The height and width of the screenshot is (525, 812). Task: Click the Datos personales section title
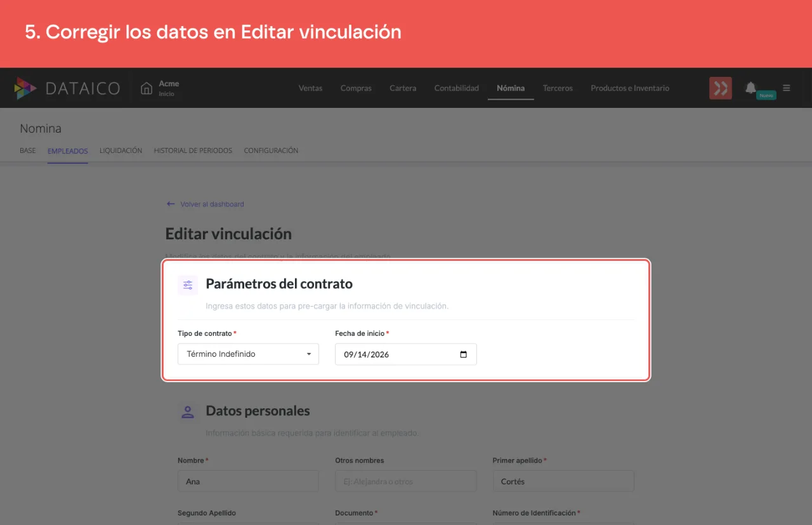point(258,411)
